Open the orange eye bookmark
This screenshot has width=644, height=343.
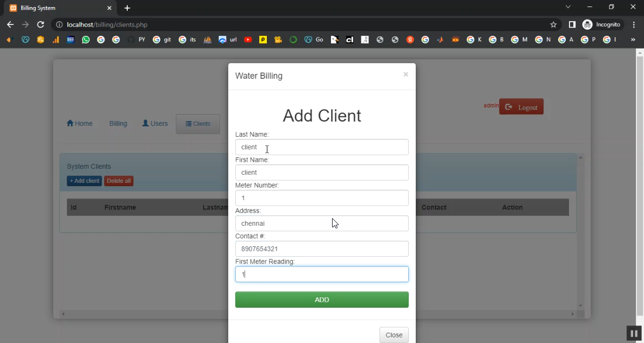click(455, 40)
